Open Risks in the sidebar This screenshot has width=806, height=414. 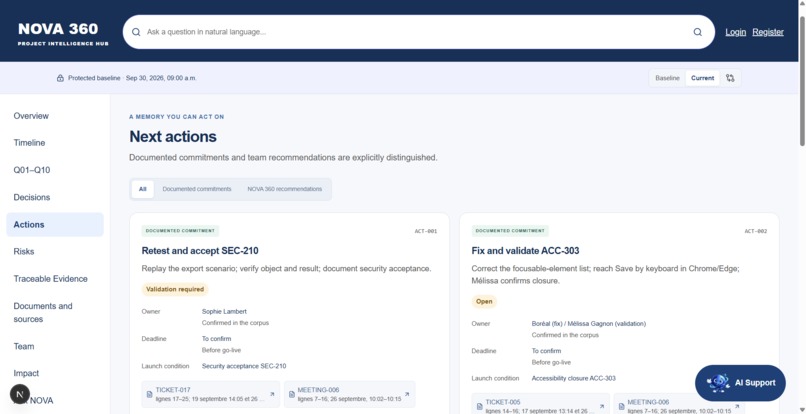pos(55,251)
